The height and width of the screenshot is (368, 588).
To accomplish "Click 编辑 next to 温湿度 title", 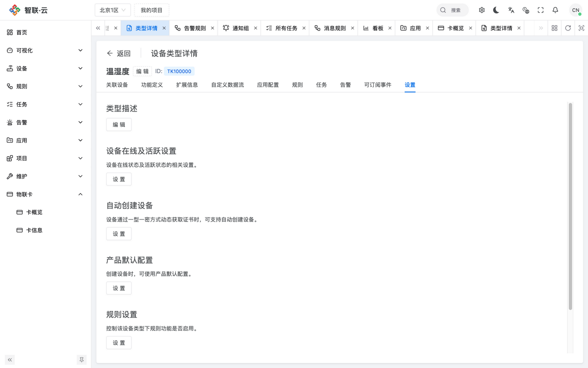I will click(143, 71).
